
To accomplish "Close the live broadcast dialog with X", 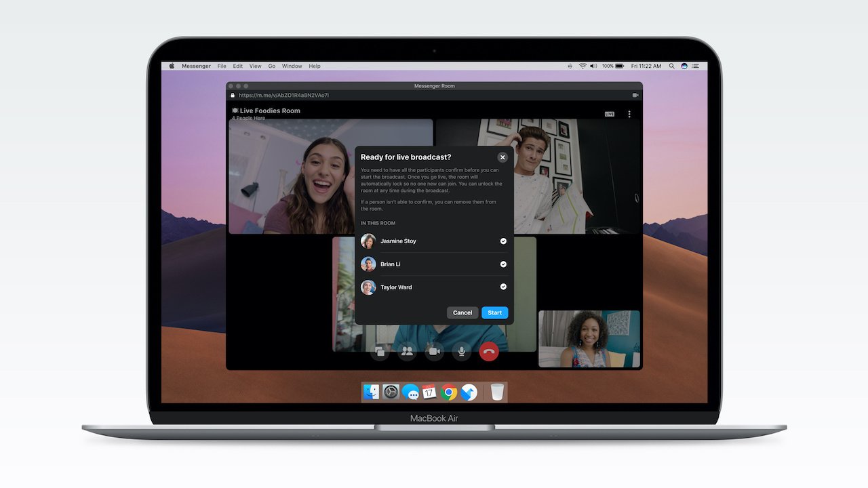I will tap(502, 157).
